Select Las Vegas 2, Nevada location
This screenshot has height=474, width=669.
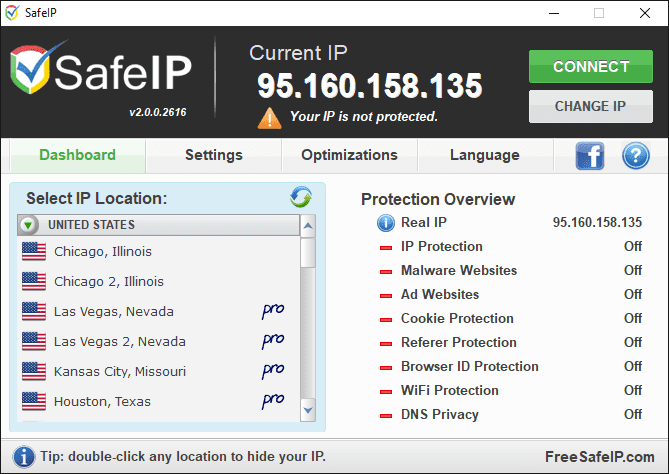point(159,341)
